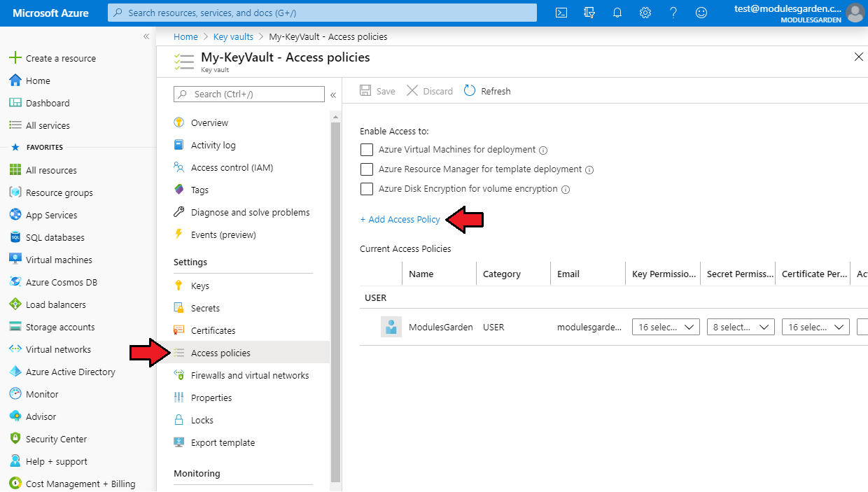
Task: Click the Monitor icon in sidebar
Action: 15,394
